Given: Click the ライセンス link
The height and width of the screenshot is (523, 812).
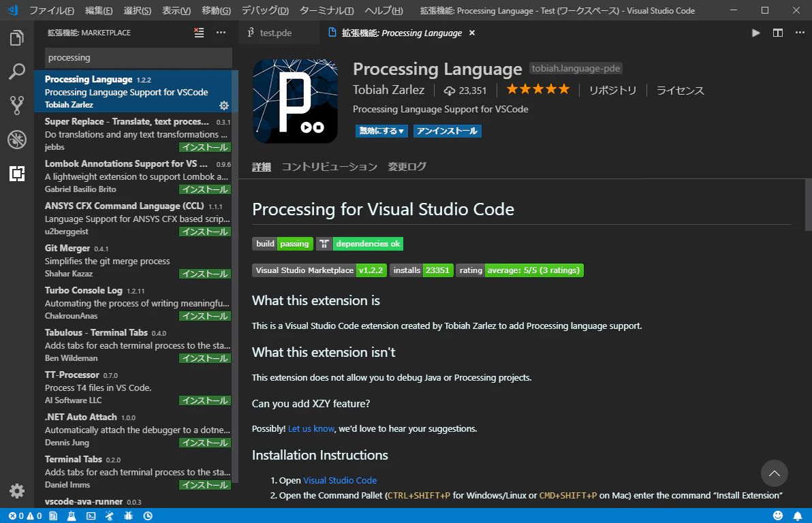Looking at the screenshot, I should coord(680,90).
